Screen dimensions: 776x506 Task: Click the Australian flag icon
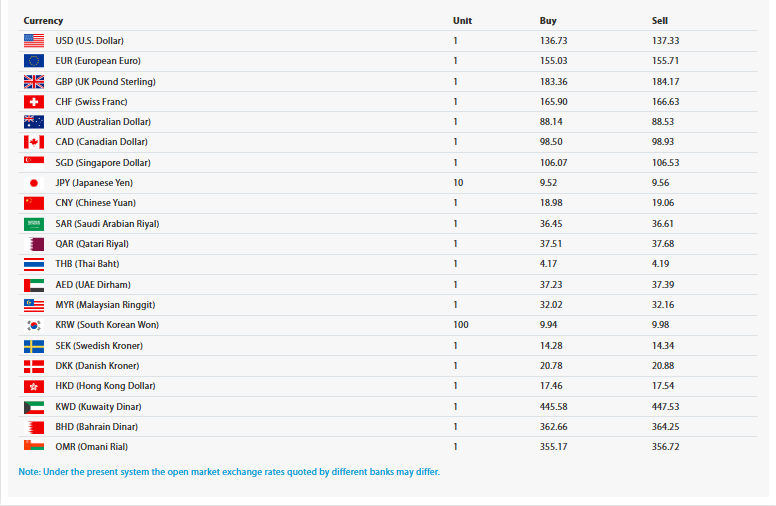(34, 122)
